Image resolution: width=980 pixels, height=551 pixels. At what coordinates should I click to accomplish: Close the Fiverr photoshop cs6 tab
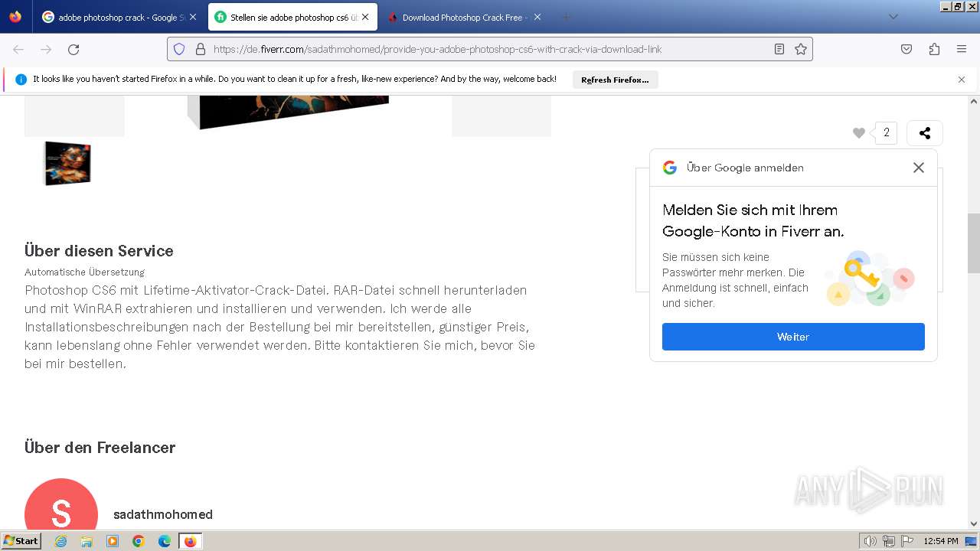point(365,17)
